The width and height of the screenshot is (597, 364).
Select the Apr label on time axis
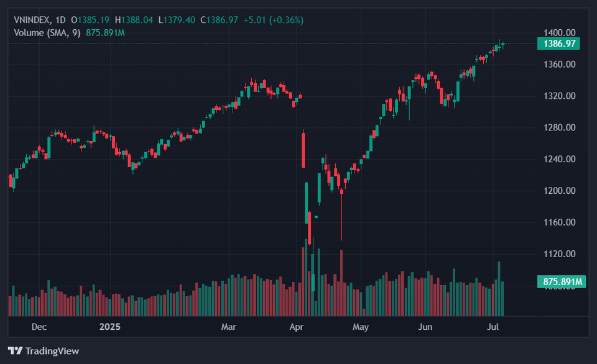296,327
